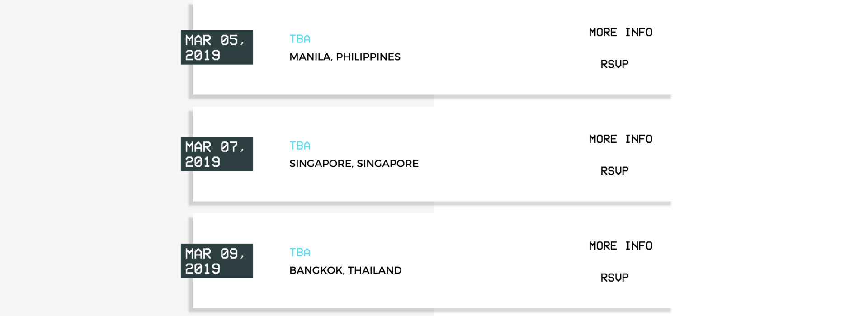Click the MANILA, PHILIPPINES location text
Screen dimensions: 868x316
tap(344, 57)
